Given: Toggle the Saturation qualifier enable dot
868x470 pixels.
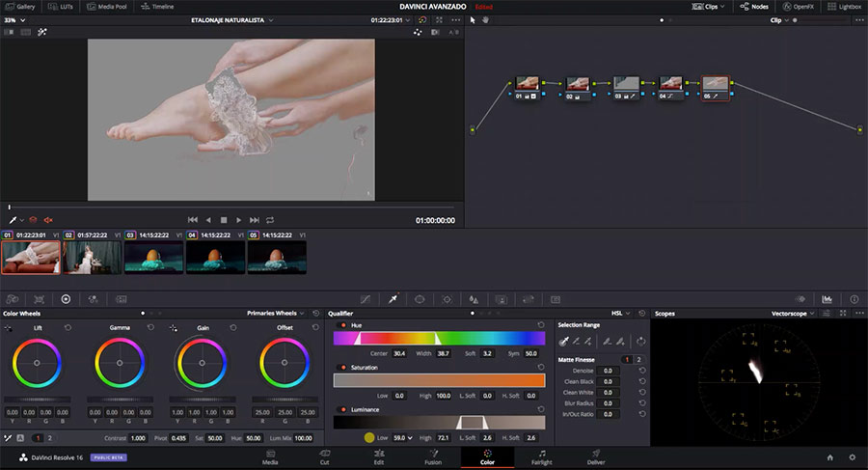Looking at the screenshot, I should 343,368.
